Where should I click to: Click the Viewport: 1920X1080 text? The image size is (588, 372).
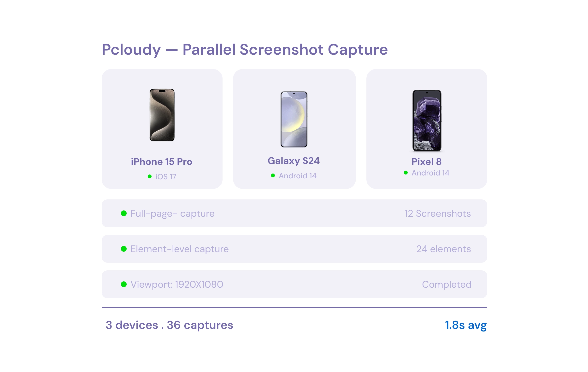tap(177, 284)
